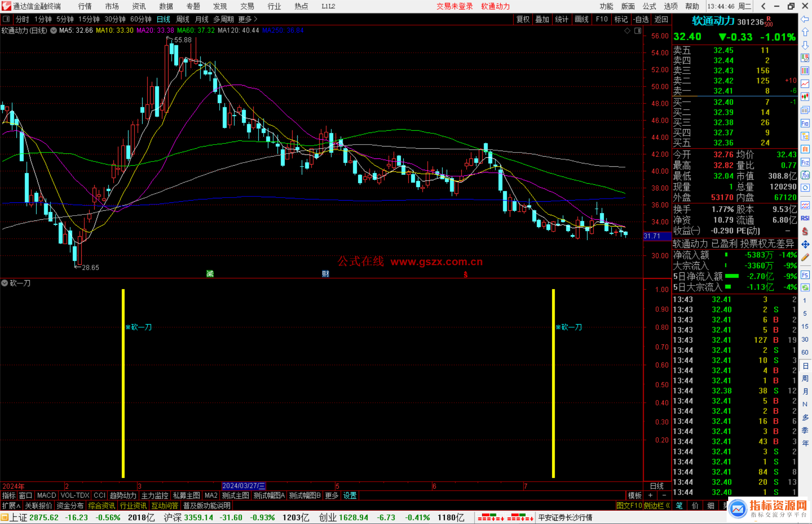Toggle 叠加 overlay option
This screenshot has width=812, height=524.
(x=542, y=19)
